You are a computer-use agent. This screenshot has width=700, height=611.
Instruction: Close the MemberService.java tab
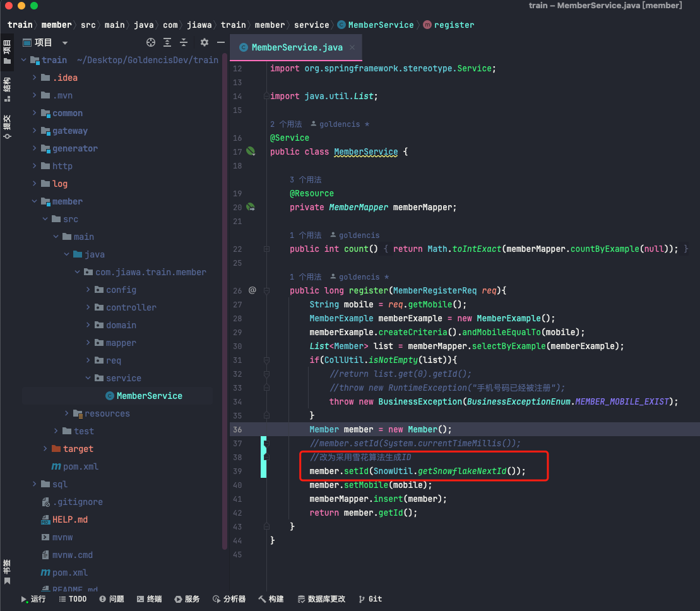(352, 47)
